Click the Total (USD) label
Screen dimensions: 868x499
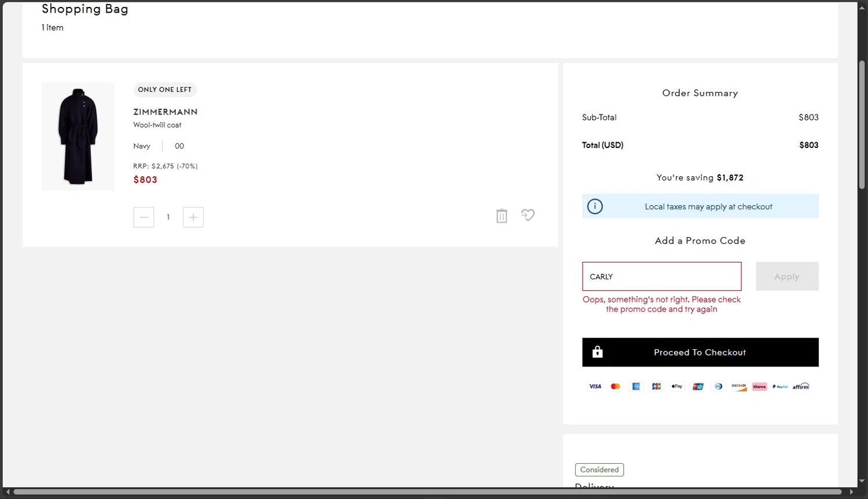[602, 145]
